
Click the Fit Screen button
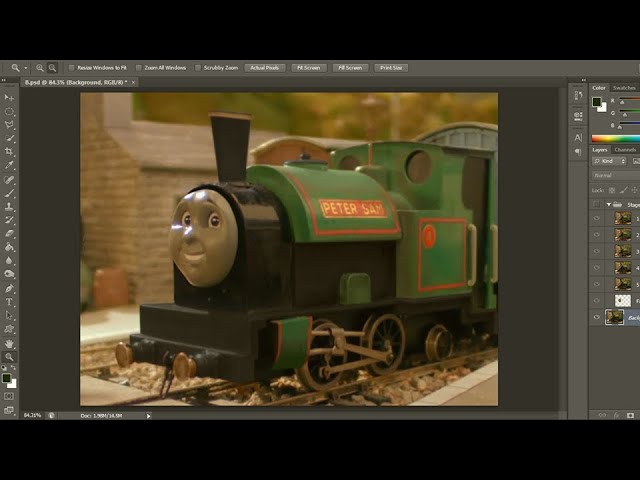[309, 68]
